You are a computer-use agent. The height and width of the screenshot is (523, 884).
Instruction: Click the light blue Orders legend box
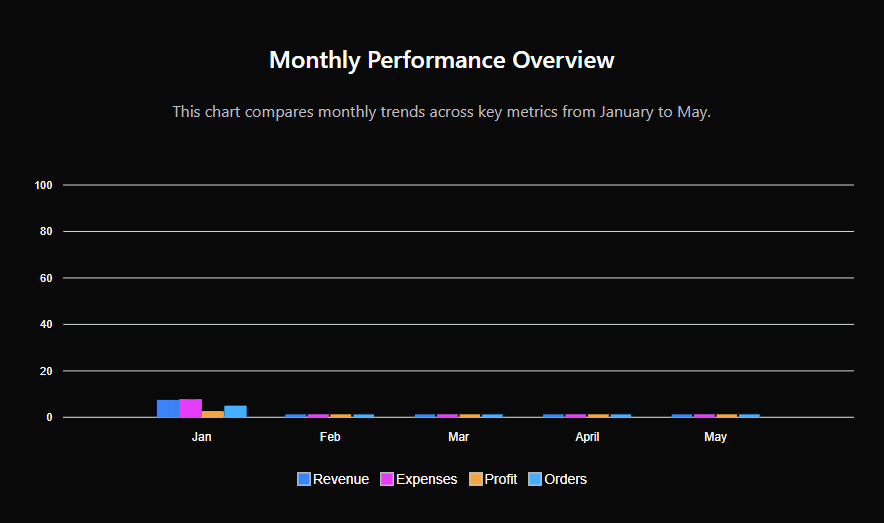click(535, 479)
